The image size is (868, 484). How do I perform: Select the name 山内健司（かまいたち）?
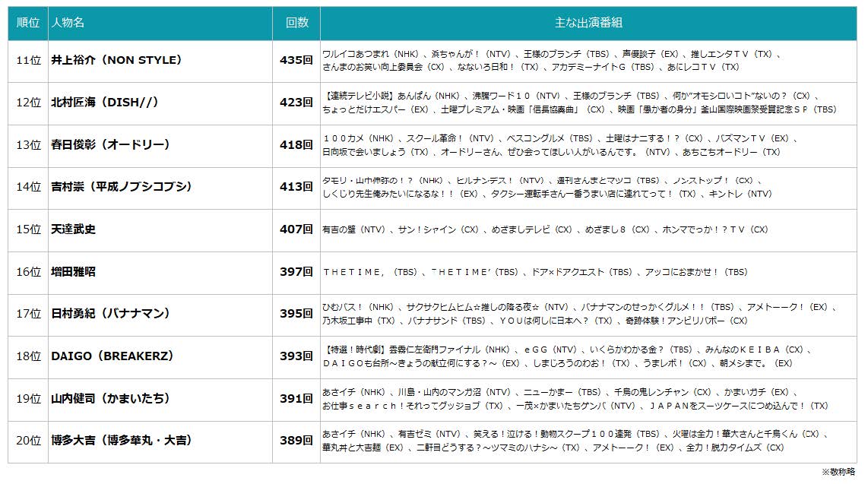click(x=110, y=398)
